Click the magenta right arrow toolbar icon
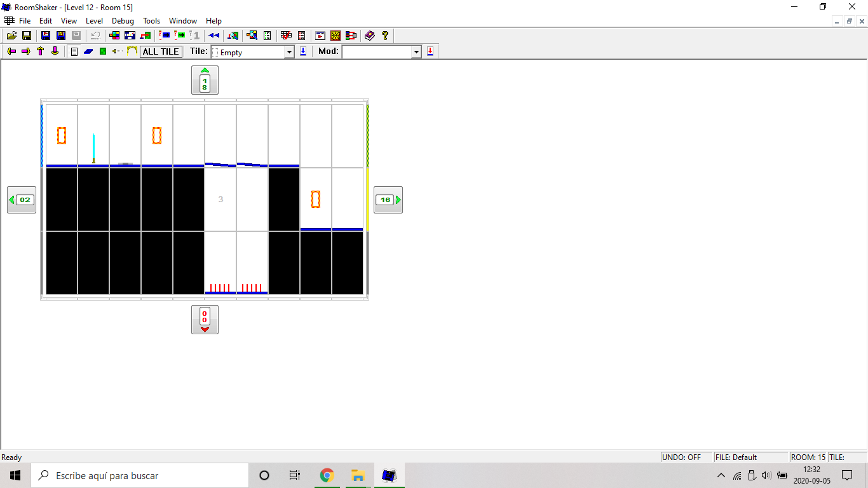This screenshot has height=488, width=868. click(26, 51)
